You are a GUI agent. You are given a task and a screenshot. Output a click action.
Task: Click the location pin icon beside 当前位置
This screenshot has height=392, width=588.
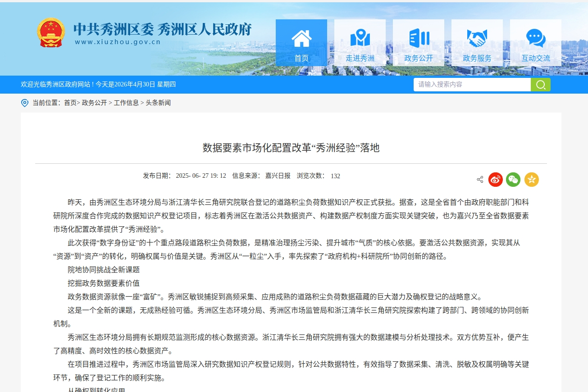pos(25,103)
